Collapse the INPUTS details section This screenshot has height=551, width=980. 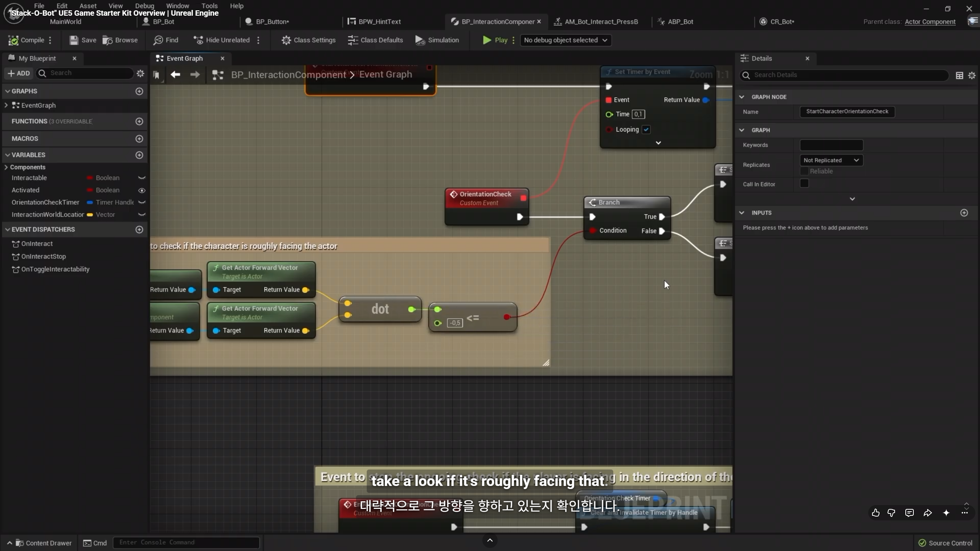coord(742,213)
